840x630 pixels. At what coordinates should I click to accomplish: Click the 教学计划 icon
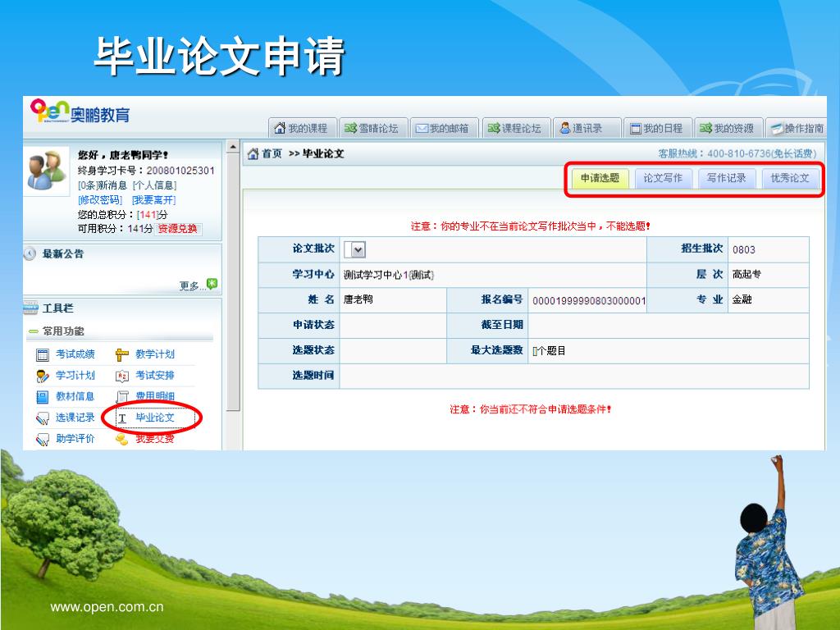coord(122,354)
